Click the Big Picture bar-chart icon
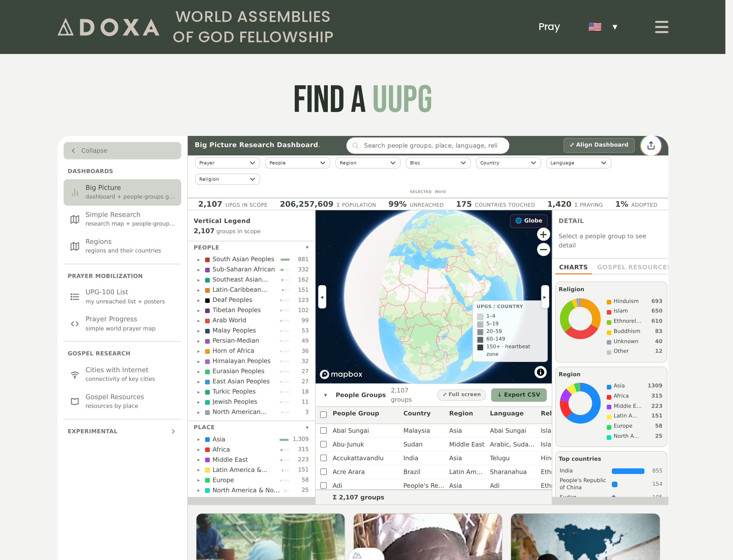Image resolution: width=733 pixels, height=560 pixels. tap(75, 192)
